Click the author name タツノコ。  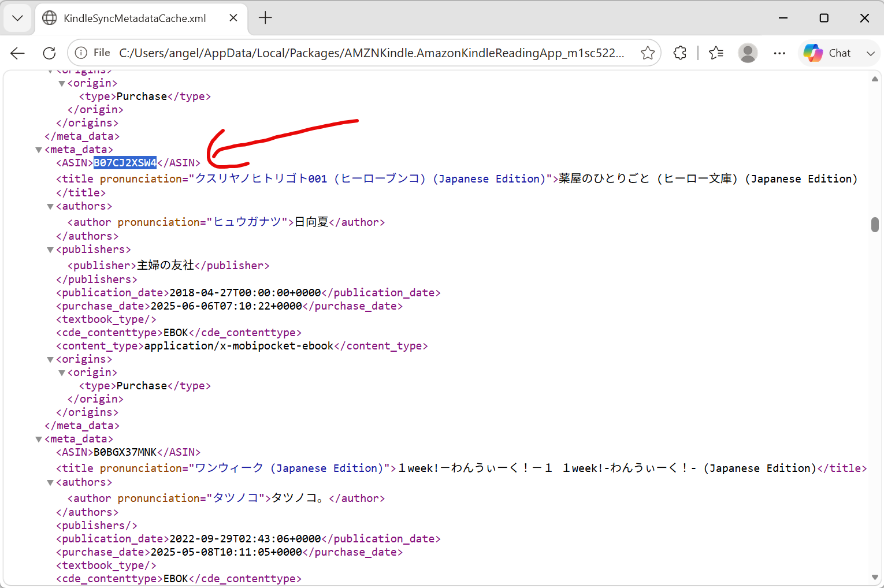[298, 498]
